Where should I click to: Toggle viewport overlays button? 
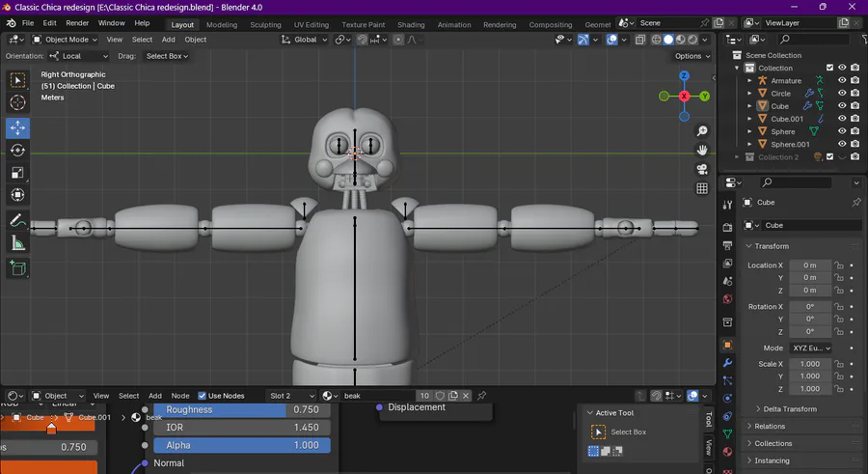[611, 40]
